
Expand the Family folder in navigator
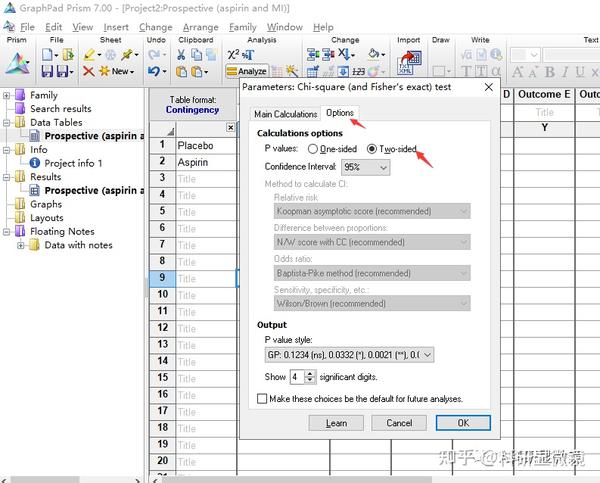tap(6, 95)
